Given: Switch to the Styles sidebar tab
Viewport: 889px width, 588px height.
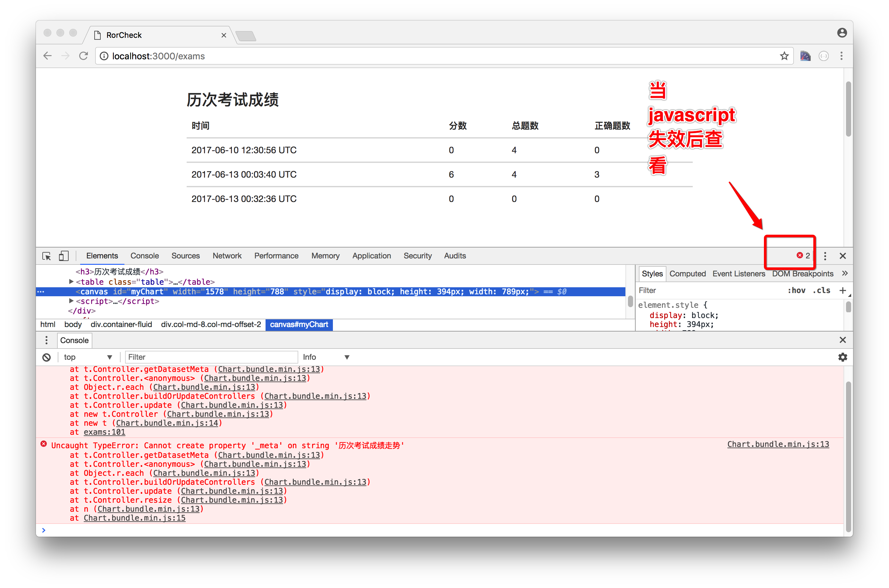Looking at the screenshot, I should [x=652, y=274].
